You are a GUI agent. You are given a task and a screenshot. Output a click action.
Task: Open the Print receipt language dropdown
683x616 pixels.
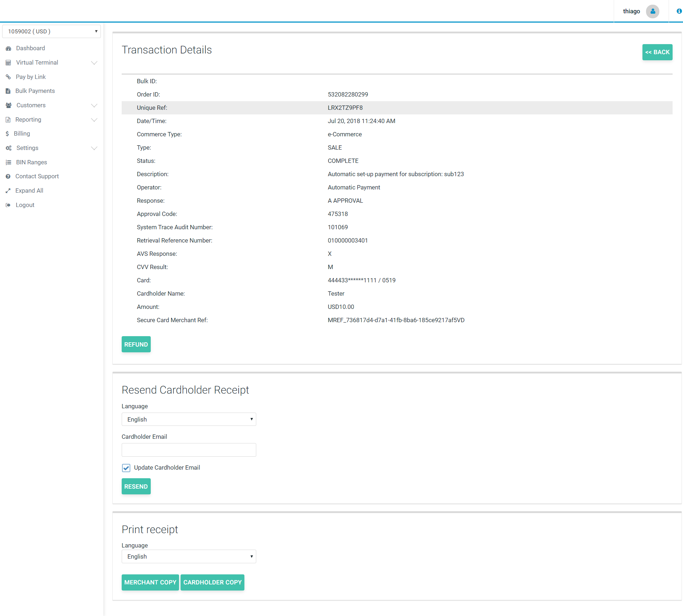189,556
